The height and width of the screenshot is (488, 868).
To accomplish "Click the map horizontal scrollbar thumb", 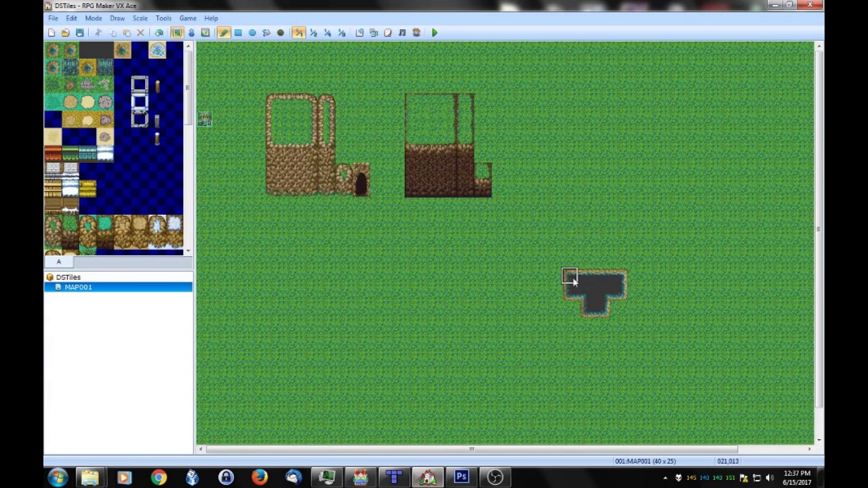I will [471, 449].
